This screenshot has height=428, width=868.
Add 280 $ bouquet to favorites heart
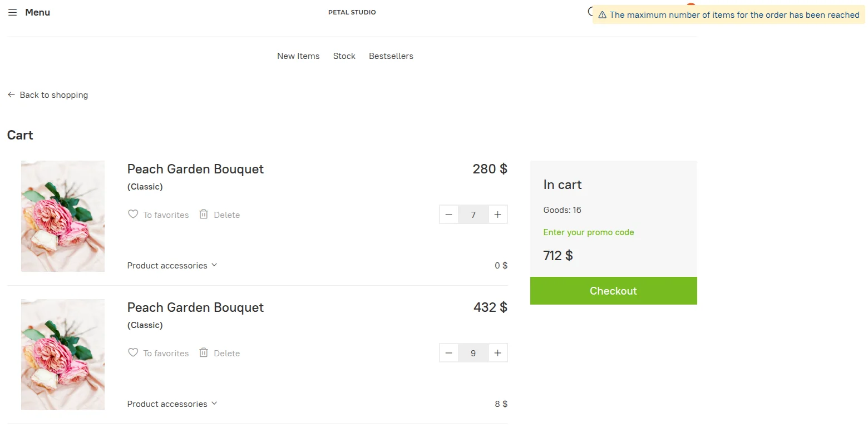[x=133, y=214]
